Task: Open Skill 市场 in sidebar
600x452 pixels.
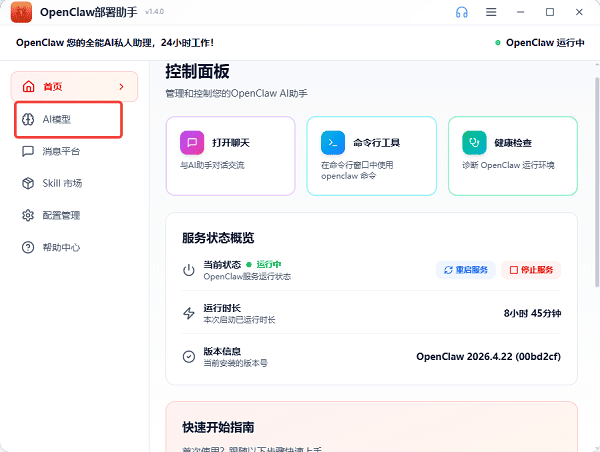Action: tap(74, 183)
